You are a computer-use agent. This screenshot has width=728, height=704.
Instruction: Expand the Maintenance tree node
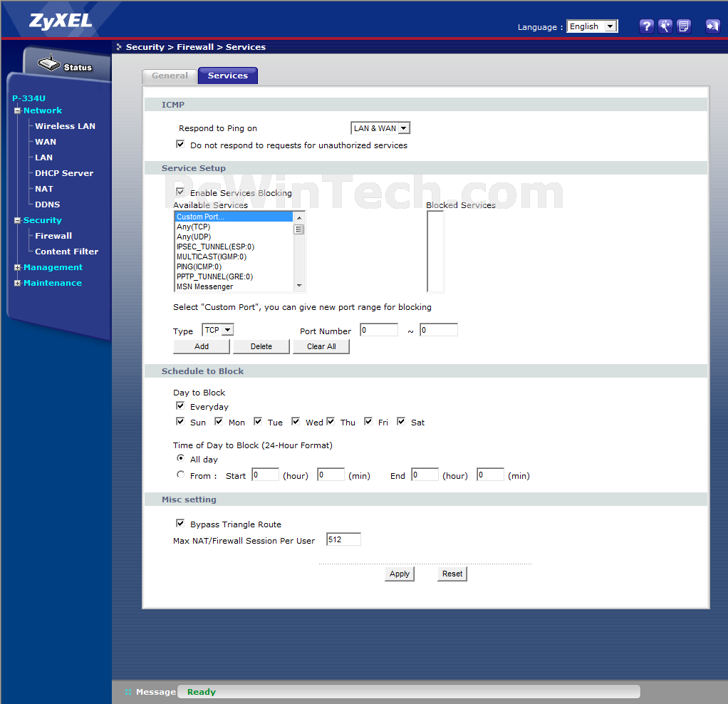[18, 284]
